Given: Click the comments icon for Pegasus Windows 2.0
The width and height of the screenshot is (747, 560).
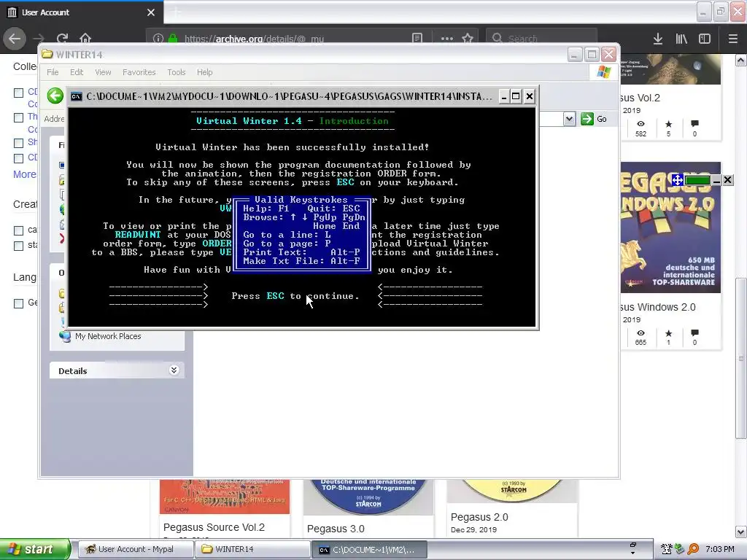Looking at the screenshot, I should [694, 332].
